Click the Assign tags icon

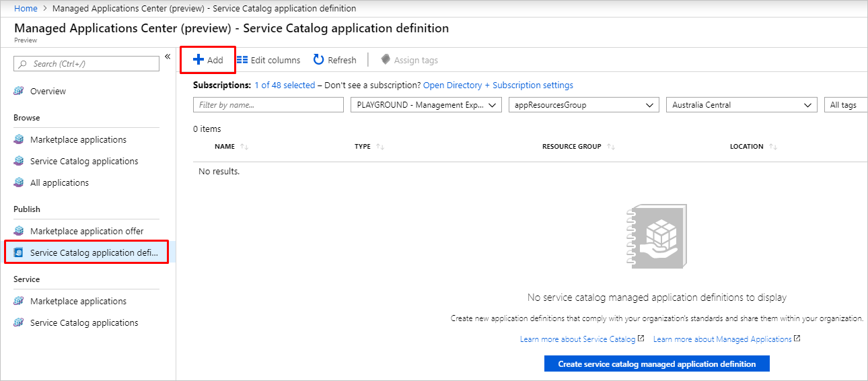point(386,60)
